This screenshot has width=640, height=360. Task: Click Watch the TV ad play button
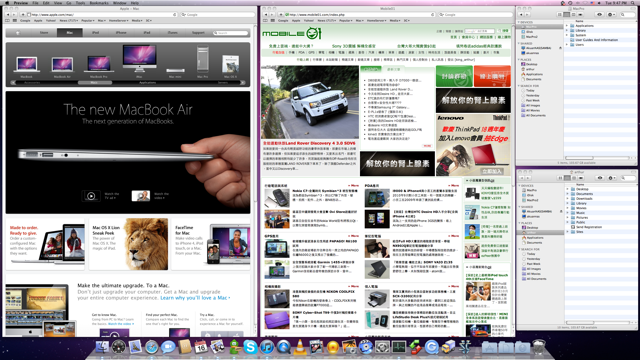(x=91, y=196)
